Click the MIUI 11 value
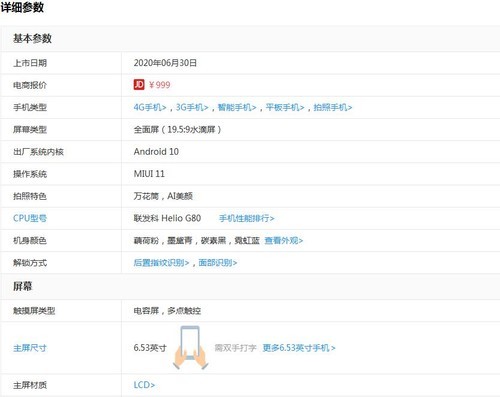Image resolution: width=500 pixels, height=397 pixels. point(149,174)
